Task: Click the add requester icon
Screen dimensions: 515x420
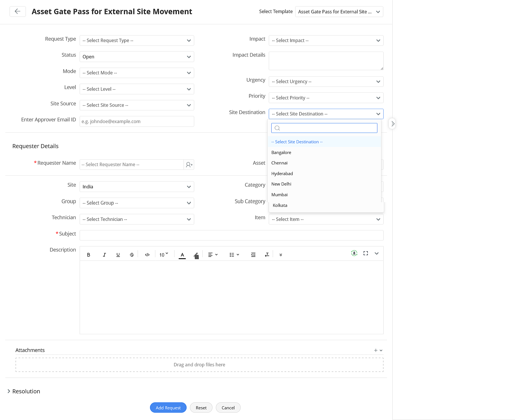Action: coord(189,165)
